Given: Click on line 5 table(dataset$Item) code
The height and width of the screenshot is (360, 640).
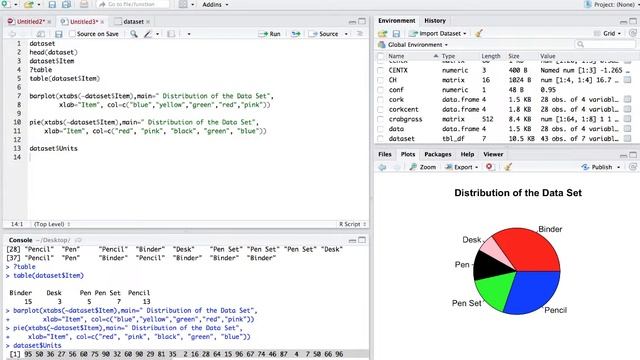Looking at the screenshot, I should point(64,78).
